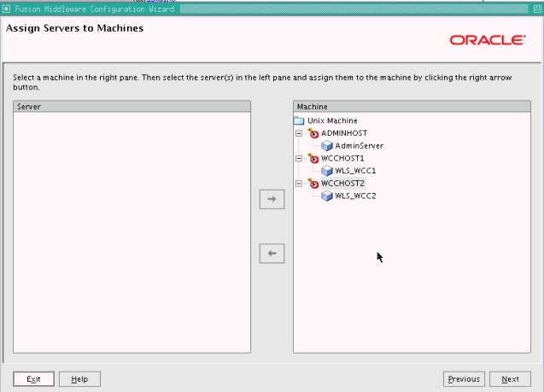This screenshot has width=544, height=392.
Task: Select the WCCHOST2 machine
Action: pyautogui.click(x=342, y=183)
